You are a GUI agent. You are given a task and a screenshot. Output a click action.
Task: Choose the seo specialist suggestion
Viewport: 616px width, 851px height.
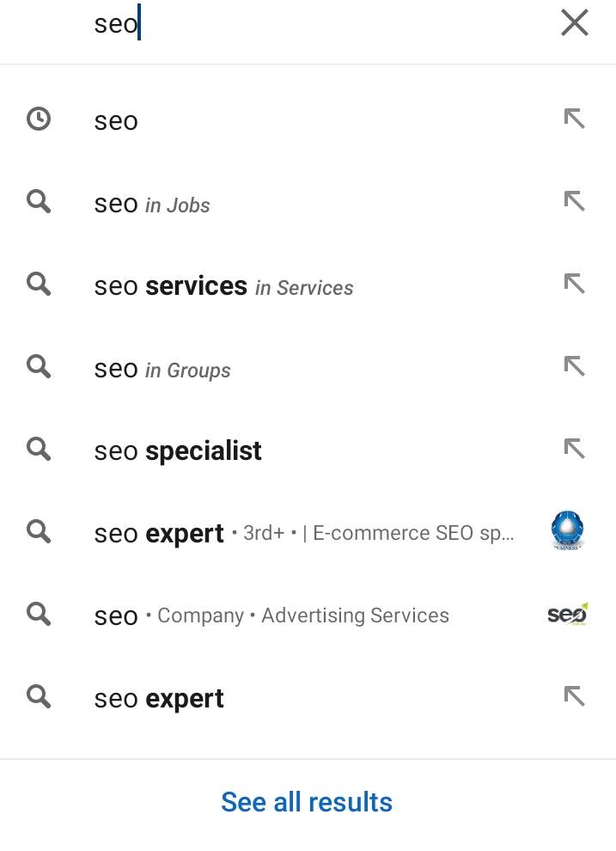click(x=308, y=450)
